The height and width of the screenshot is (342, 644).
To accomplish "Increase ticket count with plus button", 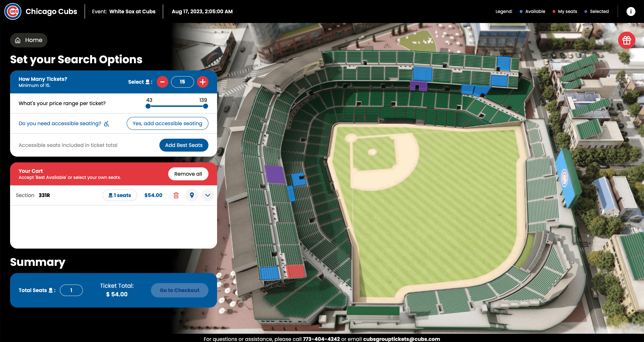I will click(203, 82).
